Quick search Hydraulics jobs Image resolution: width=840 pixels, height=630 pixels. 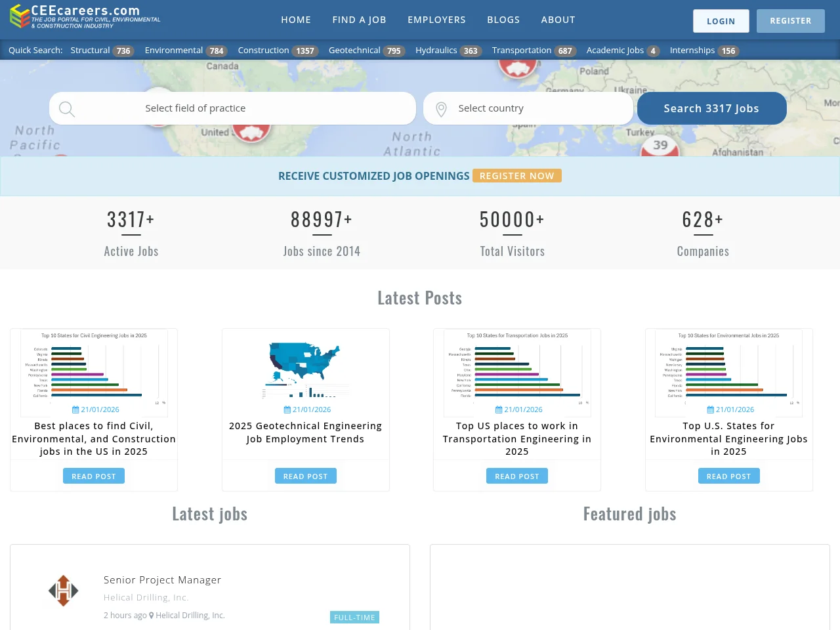point(448,51)
